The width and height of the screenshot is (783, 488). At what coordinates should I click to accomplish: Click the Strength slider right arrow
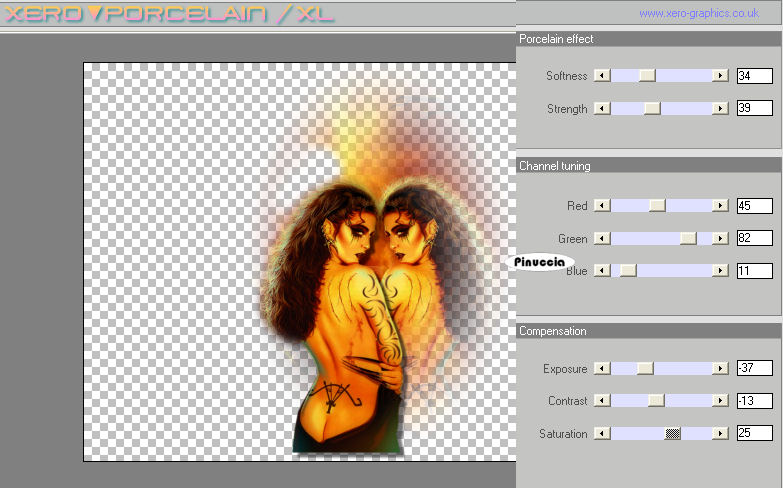[x=720, y=108]
